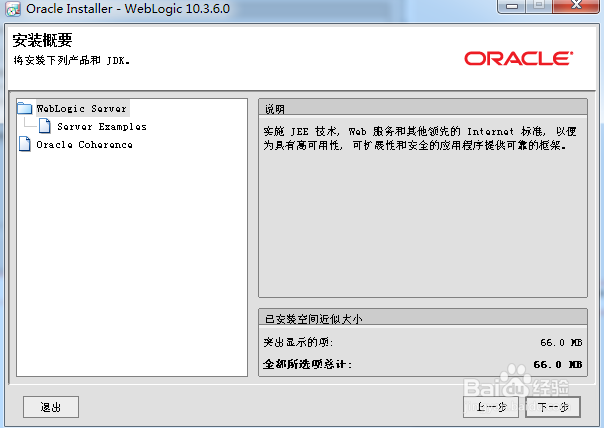
Task: Click the Server Examples document icon
Action: click(x=45, y=126)
